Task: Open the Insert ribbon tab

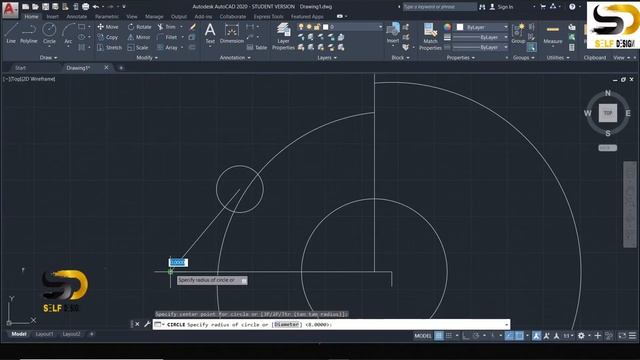Action: coord(52,17)
